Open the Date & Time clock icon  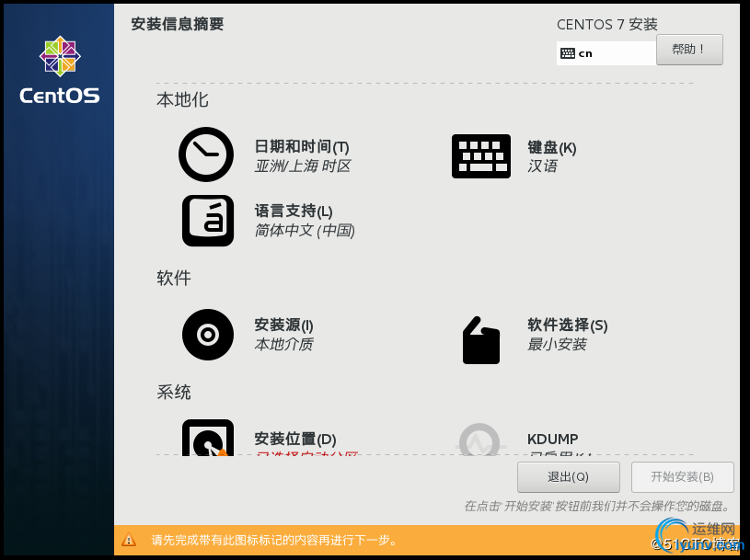[206, 154]
